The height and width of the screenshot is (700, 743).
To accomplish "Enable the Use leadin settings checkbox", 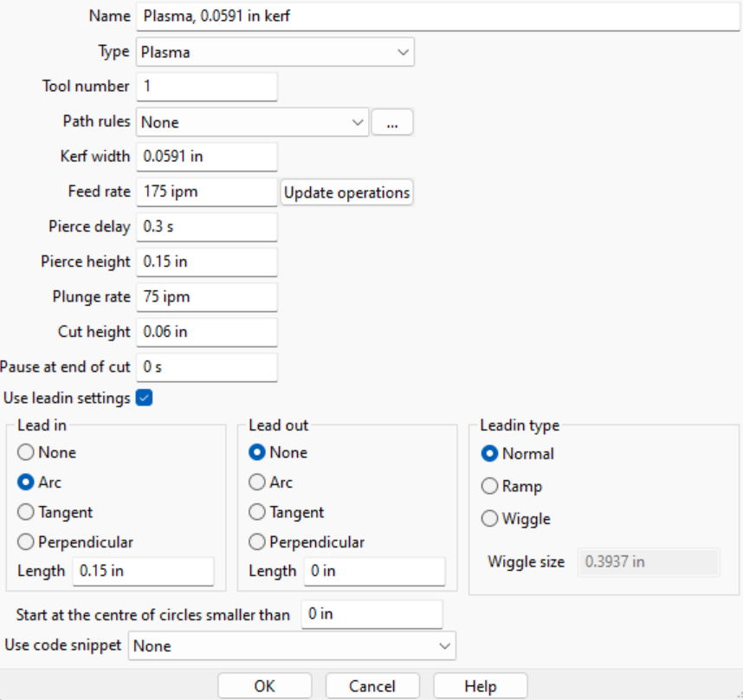I will tap(145, 399).
